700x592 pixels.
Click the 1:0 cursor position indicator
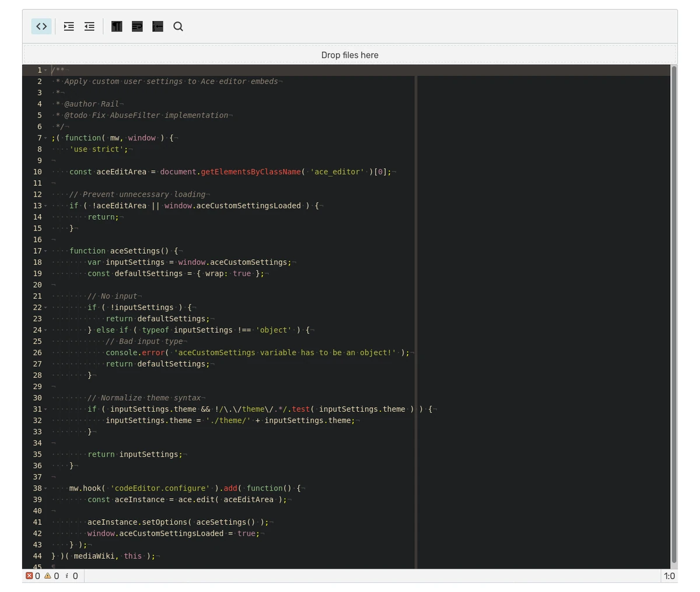(669, 576)
